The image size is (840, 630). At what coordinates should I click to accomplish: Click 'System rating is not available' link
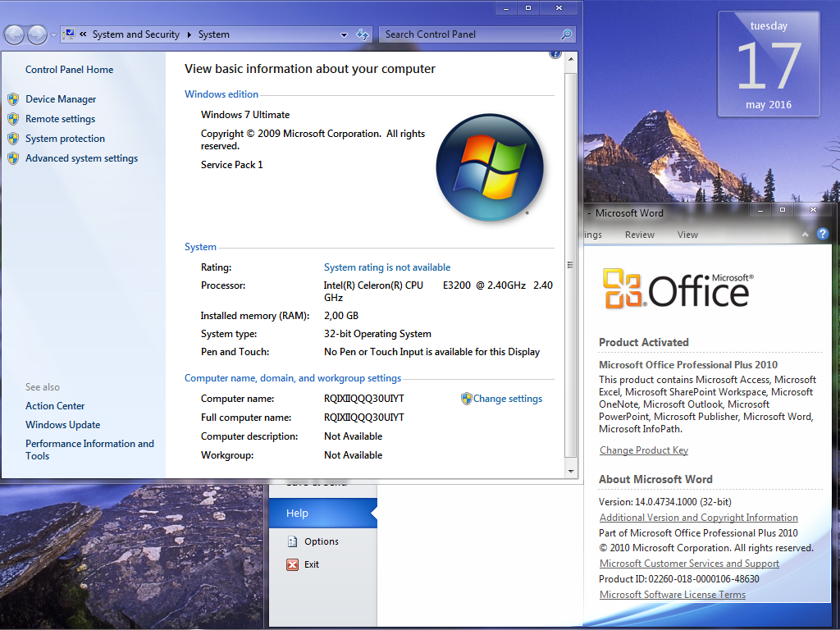click(387, 267)
